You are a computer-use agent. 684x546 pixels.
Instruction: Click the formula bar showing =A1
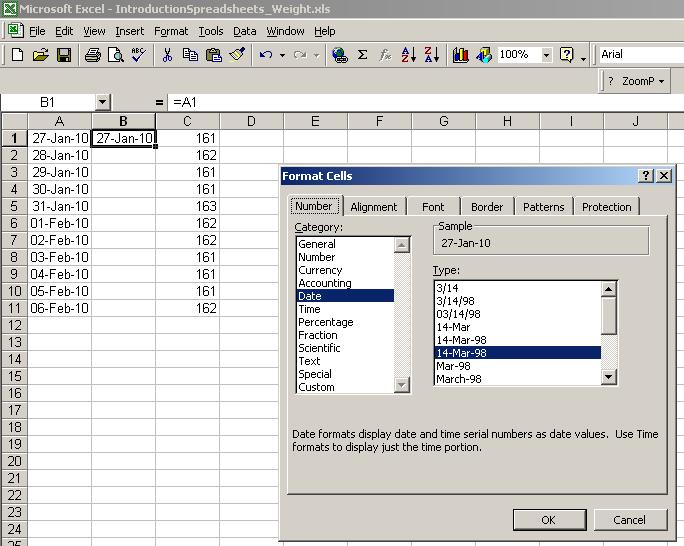click(425, 102)
